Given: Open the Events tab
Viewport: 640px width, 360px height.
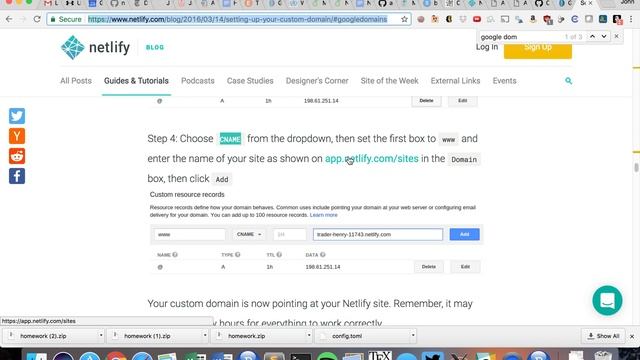Looking at the screenshot, I should 504,81.
